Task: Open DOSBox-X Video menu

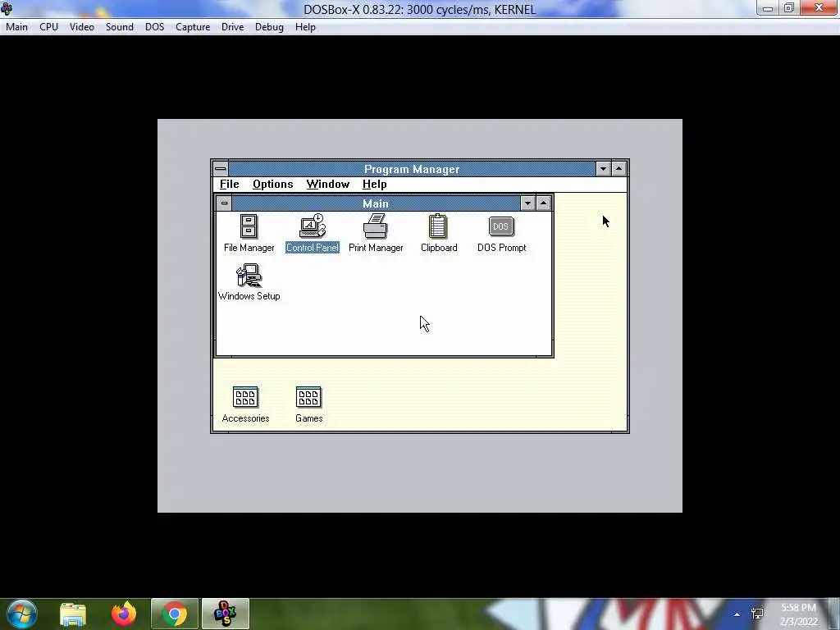Action: tap(81, 27)
